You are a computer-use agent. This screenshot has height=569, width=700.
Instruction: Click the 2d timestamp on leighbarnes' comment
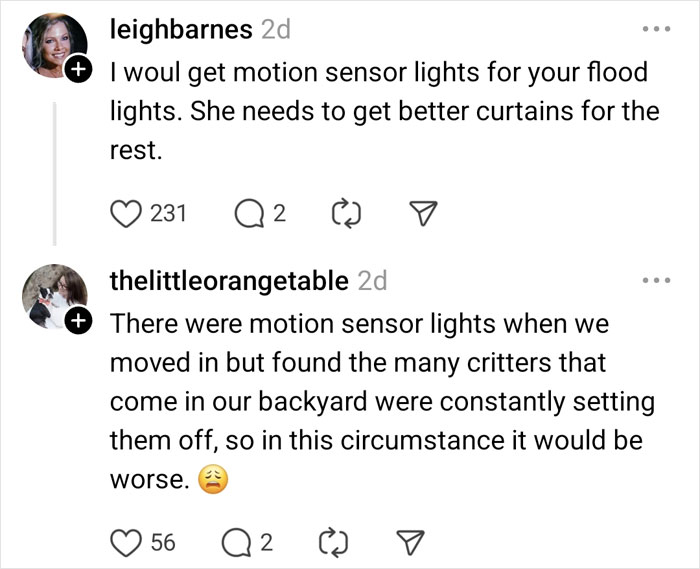[x=275, y=30]
